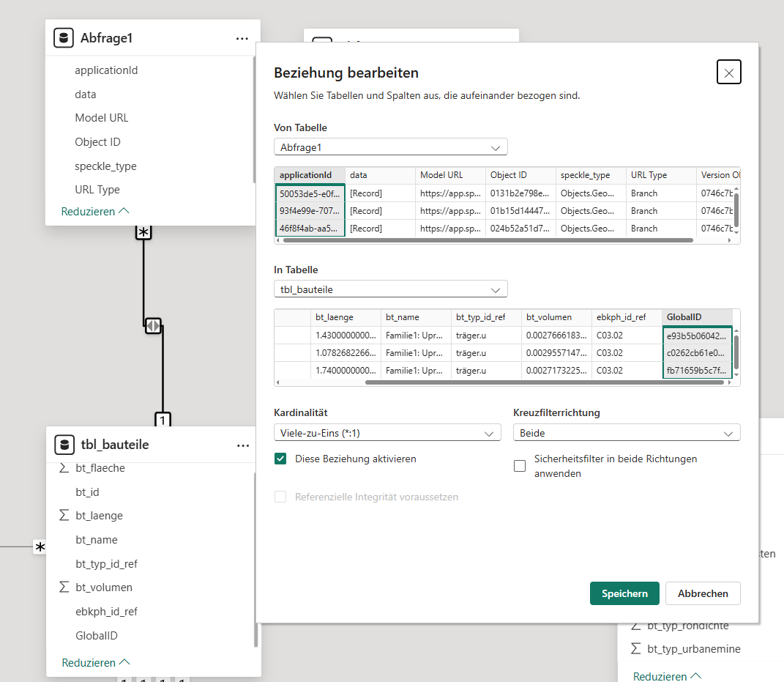Image resolution: width=784 pixels, height=682 pixels.
Task: Click the cell e93b5b06042... in the GlobalID column
Action: pos(697,336)
